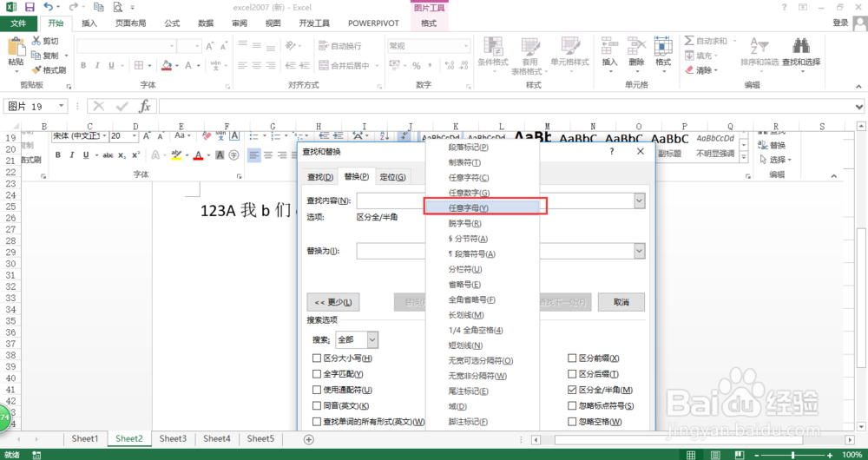This screenshot has height=460, width=868.
Task: Open sort and filter (排序和筛选)
Action: pyautogui.click(x=759, y=53)
